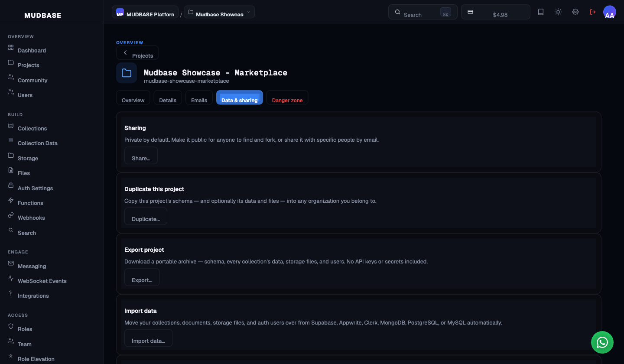Open the Projects folder icon in sidebar
Image resolution: width=624 pixels, height=364 pixels.
point(11,62)
